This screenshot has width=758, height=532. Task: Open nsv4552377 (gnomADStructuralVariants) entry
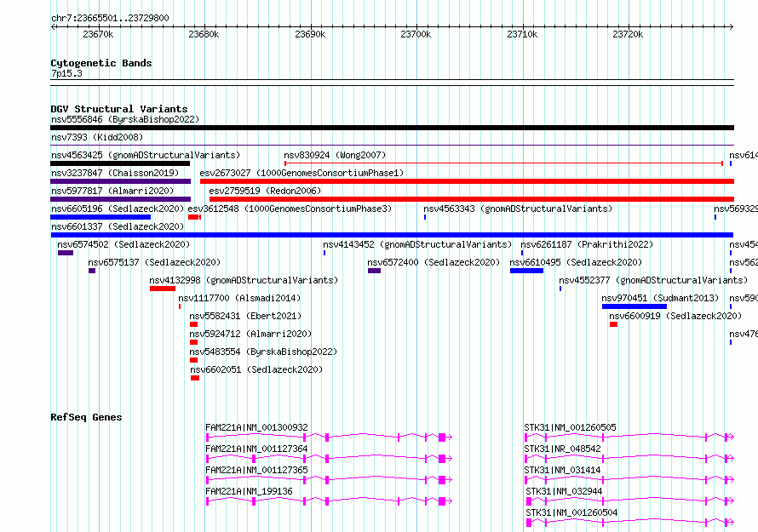click(x=653, y=280)
